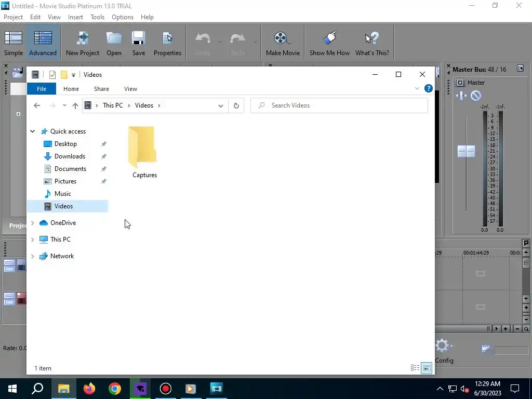Click the timeline zoom magnifier tool
The width and height of the screenshot is (532, 399).
tap(526, 329)
